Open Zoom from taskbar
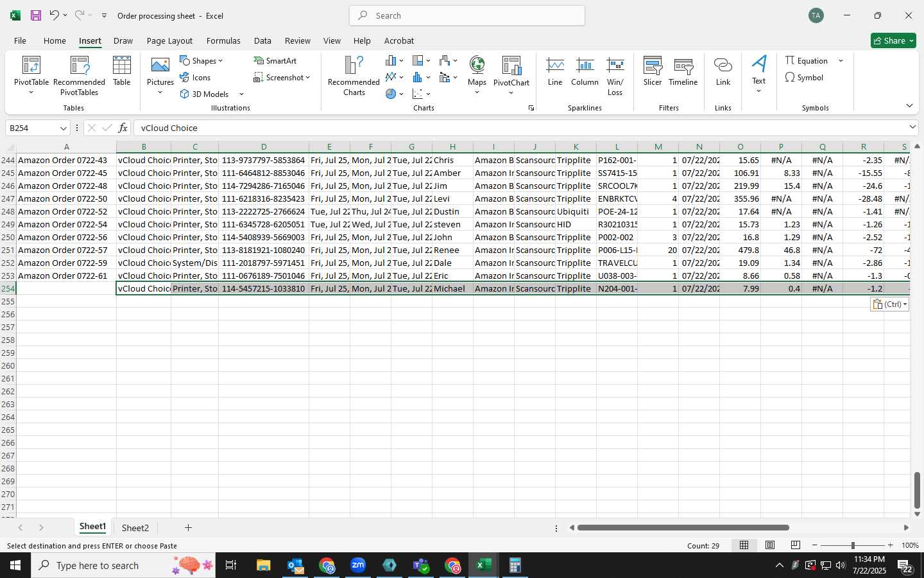The height and width of the screenshot is (578, 924). [x=358, y=565]
